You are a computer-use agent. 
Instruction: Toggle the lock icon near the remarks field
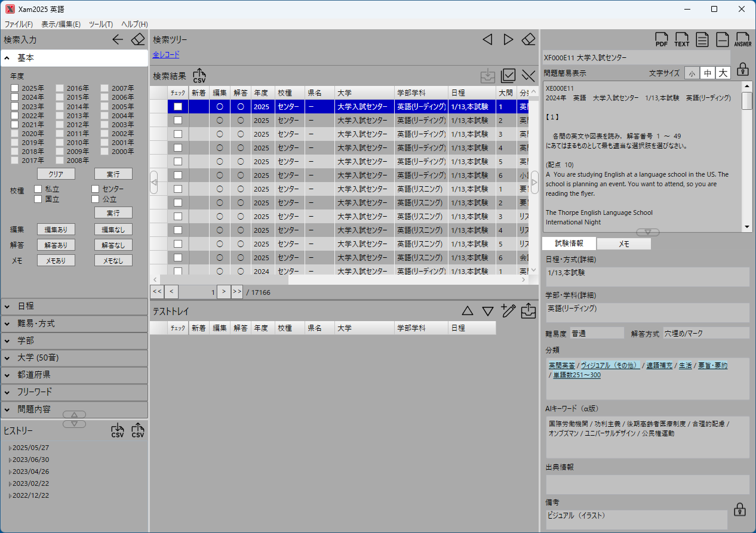pyautogui.click(x=739, y=510)
